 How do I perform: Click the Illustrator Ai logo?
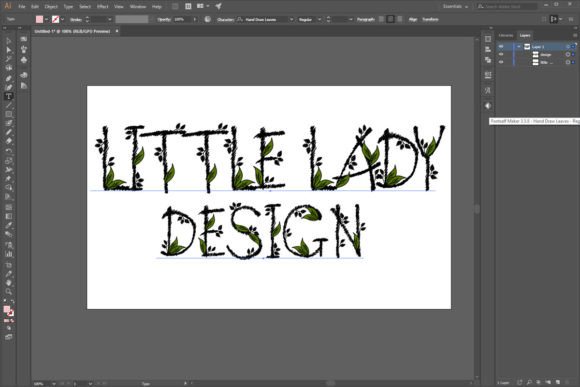(7, 6)
